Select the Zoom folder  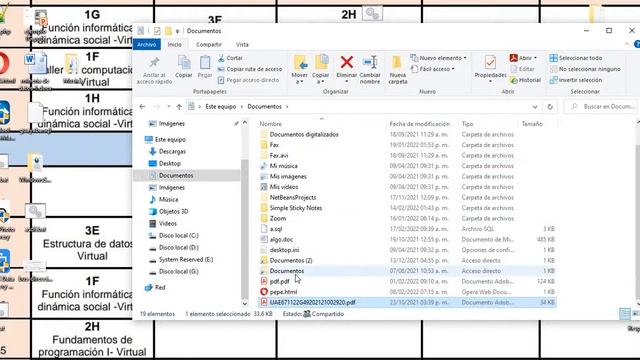(x=278, y=219)
